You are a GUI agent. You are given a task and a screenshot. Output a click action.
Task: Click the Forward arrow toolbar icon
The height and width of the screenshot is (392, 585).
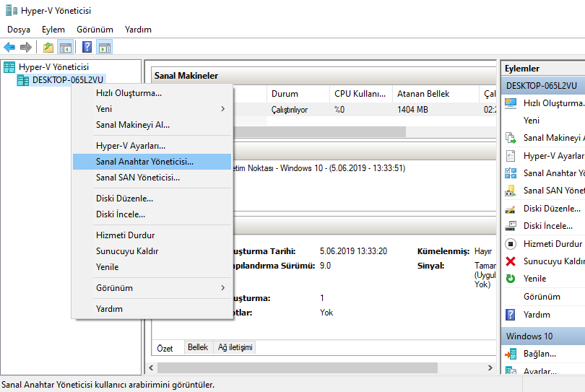point(26,48)
